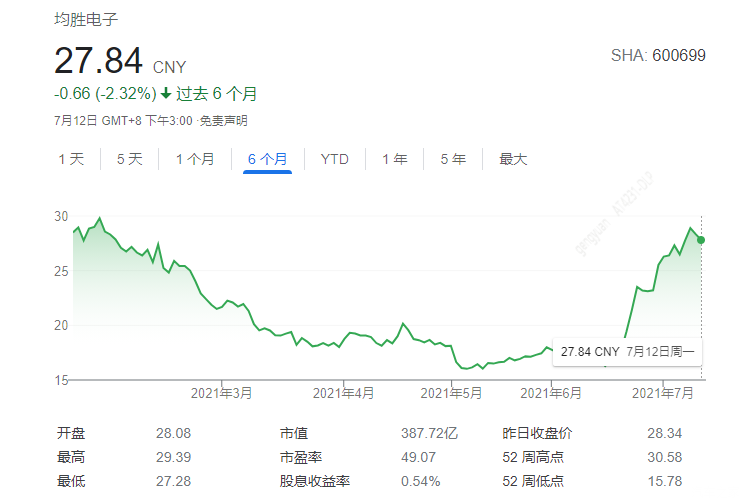This screenshot has height=503, width=744.
Task: Click the 2021年5月 axis label
Action: (451, 393)
